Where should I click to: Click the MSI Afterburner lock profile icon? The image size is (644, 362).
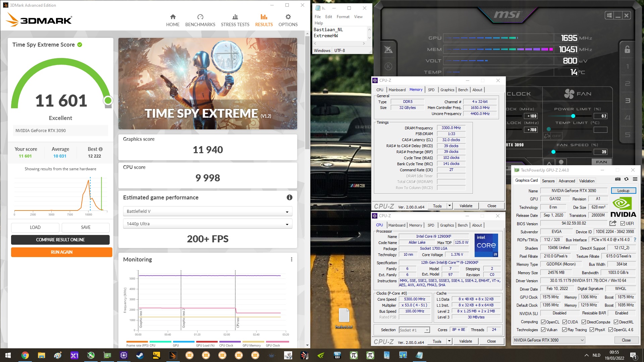627,50
